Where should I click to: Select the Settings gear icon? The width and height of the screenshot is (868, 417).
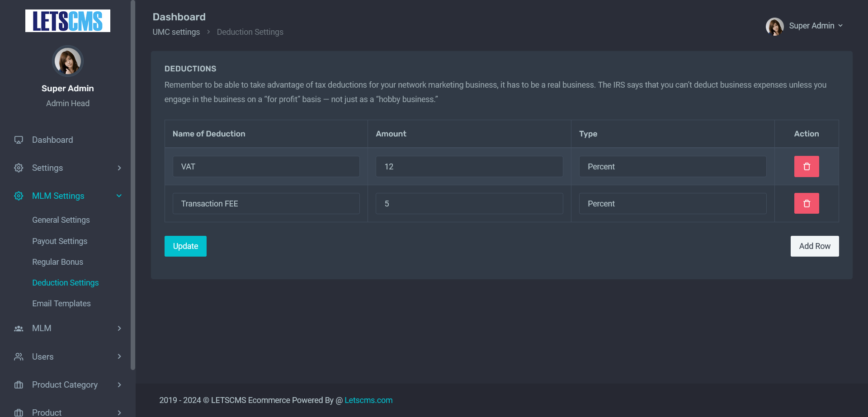[18, 168]
